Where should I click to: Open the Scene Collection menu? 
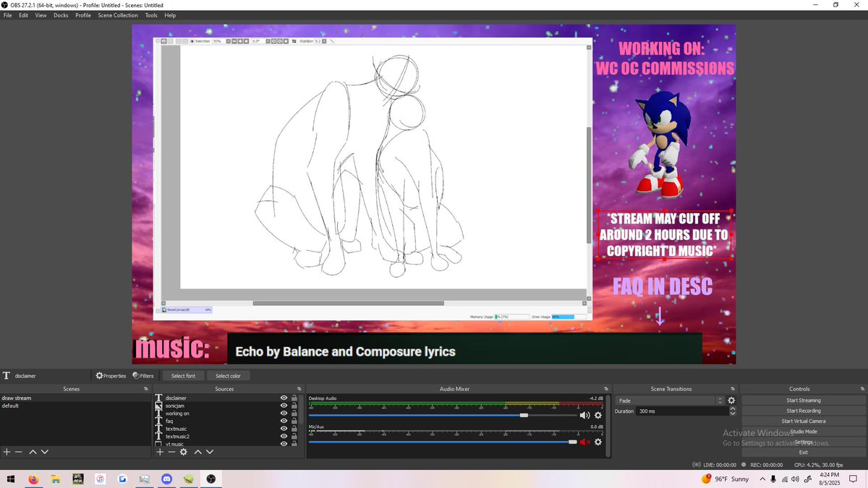117,14
